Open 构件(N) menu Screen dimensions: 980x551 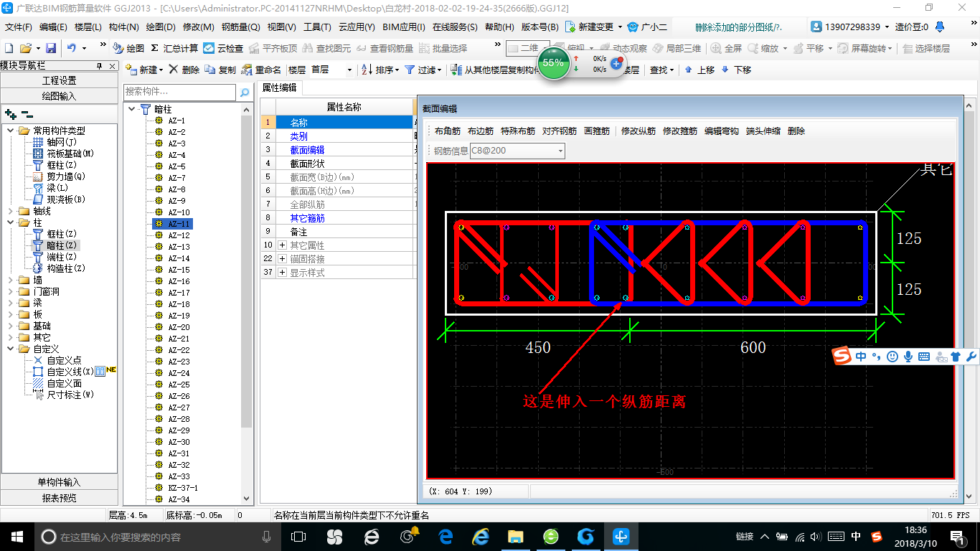pyautogui.click(x=123, y=27)
